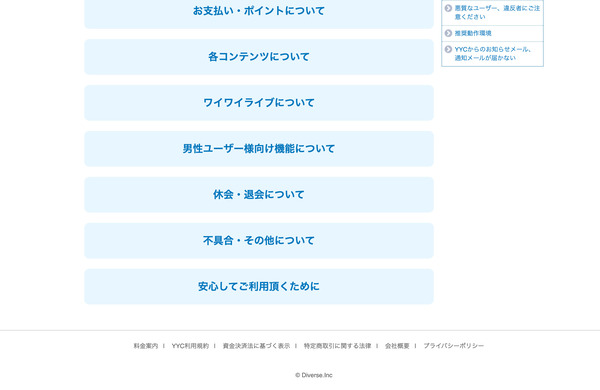Click © Diverse.Inc copyright text
Viewport: 600px width, 390px height.
click(314, 375)
